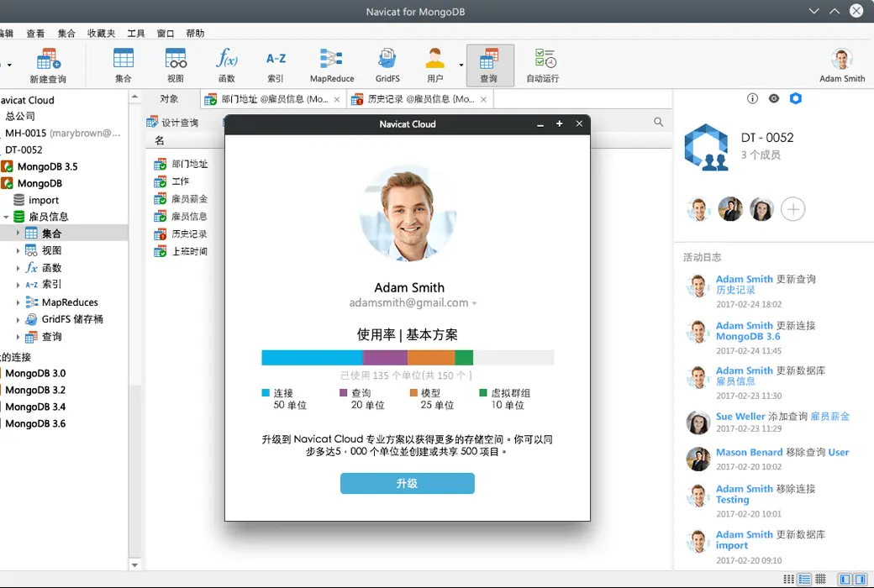This screenshot has height=588, width=874.
Task: Open the email account dropdown arrow
Action: (474, 304)
